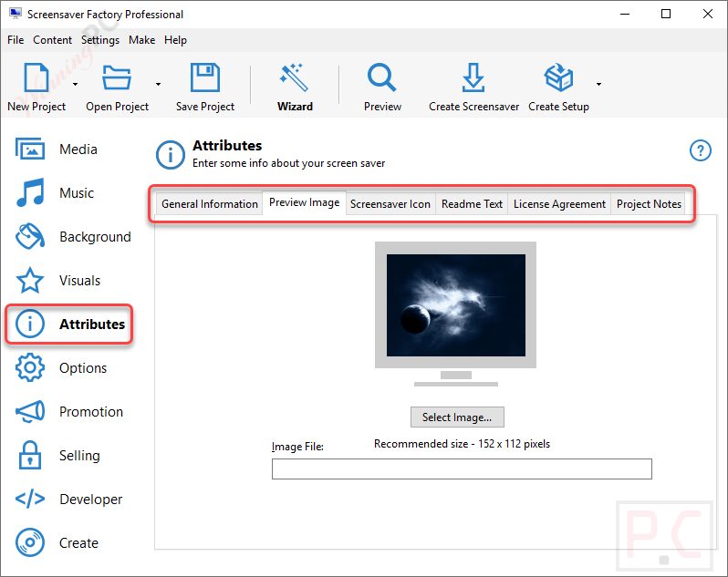This screenshot has height=577, width=728.
Task: Open the Create disc icon
Action: point(30,542)
